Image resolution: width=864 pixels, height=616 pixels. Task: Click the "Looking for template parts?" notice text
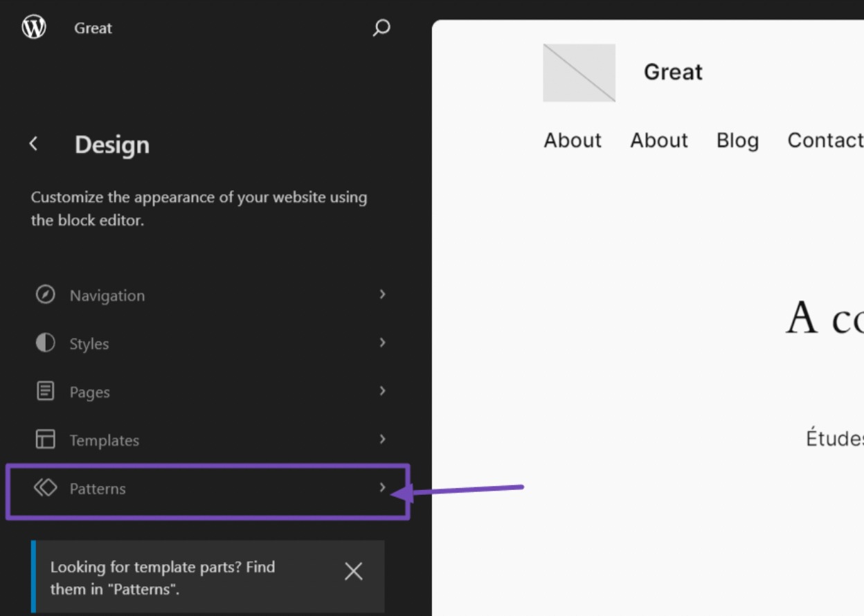point(163,578)
